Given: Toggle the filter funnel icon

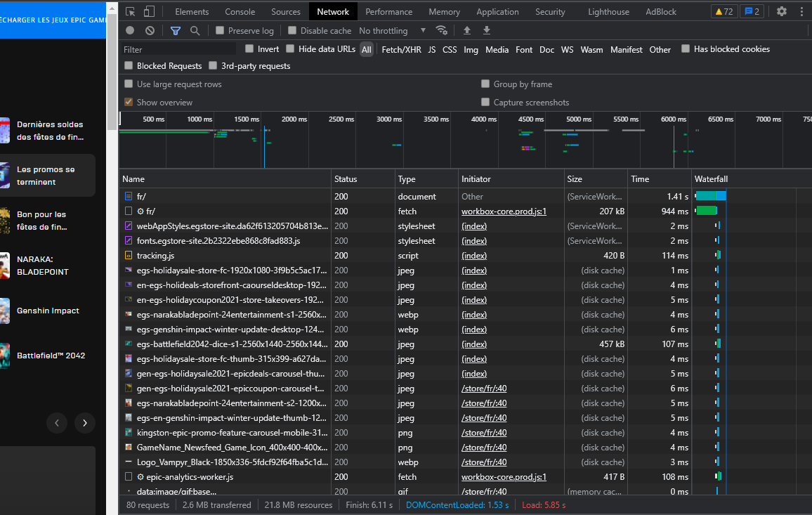Looking at the screenshot, I should (176, 30).
